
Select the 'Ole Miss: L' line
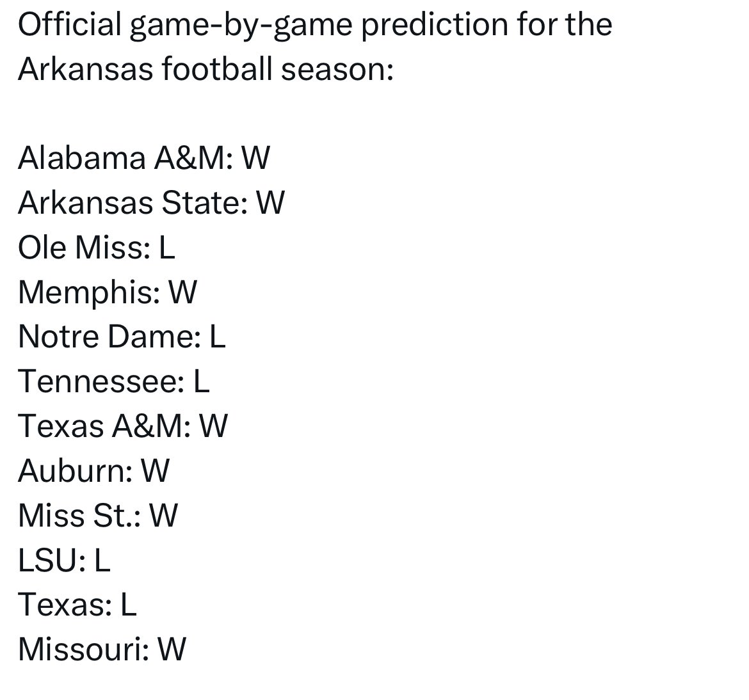97,248
